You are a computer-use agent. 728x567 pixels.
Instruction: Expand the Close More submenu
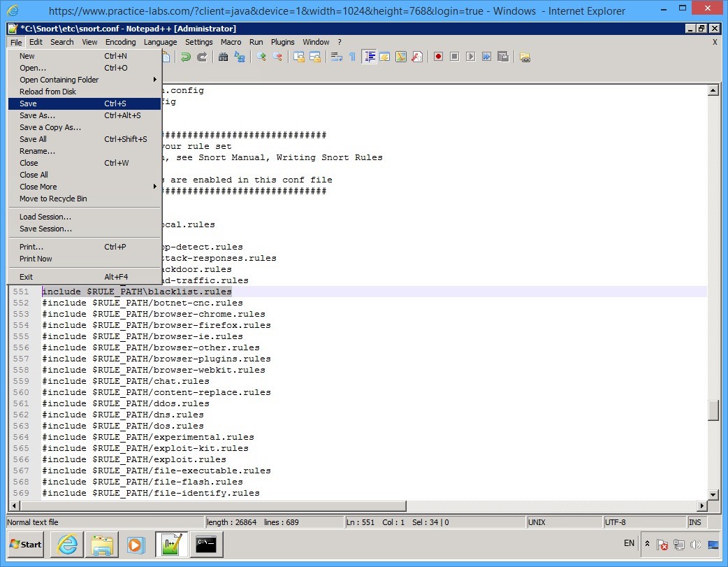pyautogui.click(x=38, y=187)
